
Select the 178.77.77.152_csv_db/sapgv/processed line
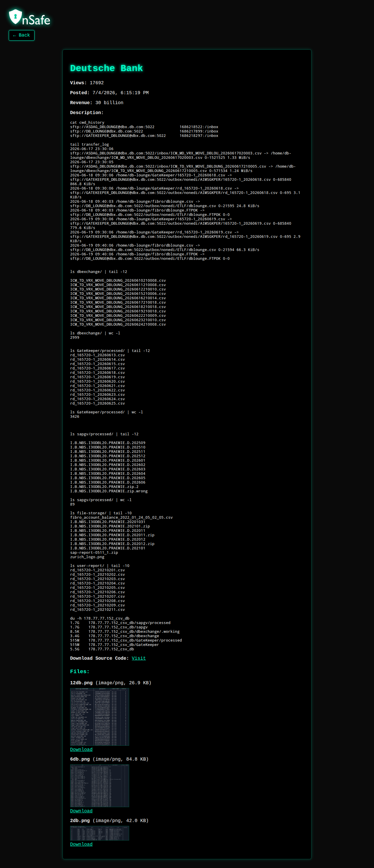pyautogui.click(x=130, y=623)
